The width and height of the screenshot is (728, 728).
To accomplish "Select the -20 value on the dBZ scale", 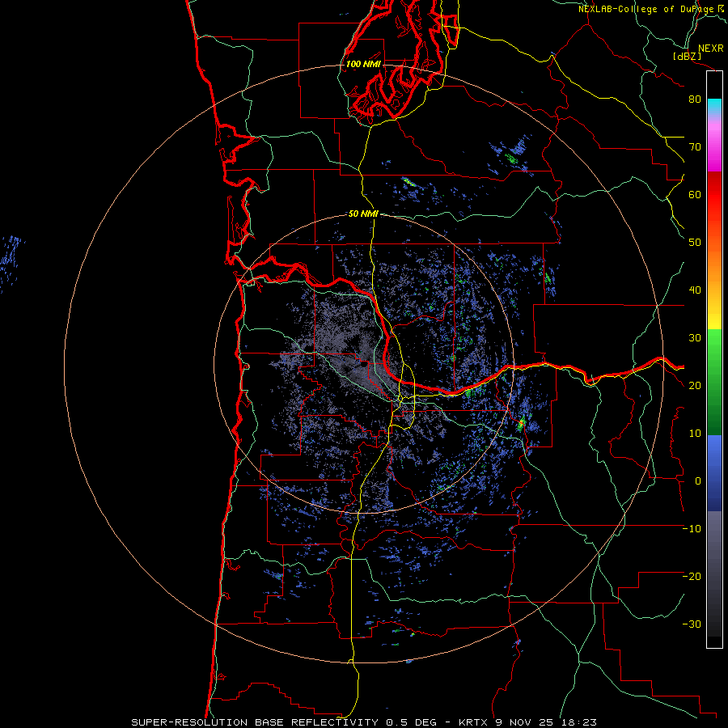I will (692, 576).
